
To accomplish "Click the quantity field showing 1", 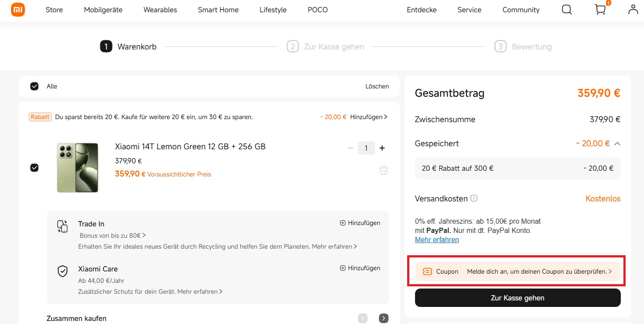I will pyautogui.click(x=366, y=148).
